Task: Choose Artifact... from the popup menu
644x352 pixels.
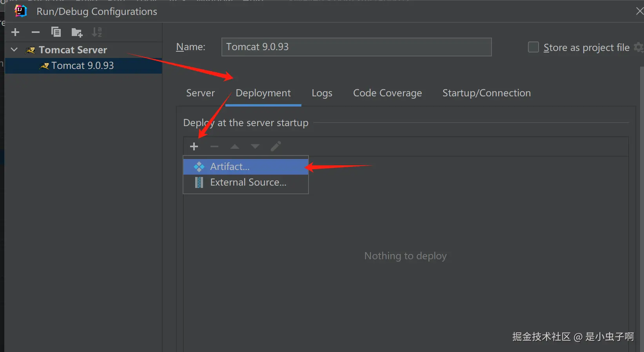Action: click(230, 167)
